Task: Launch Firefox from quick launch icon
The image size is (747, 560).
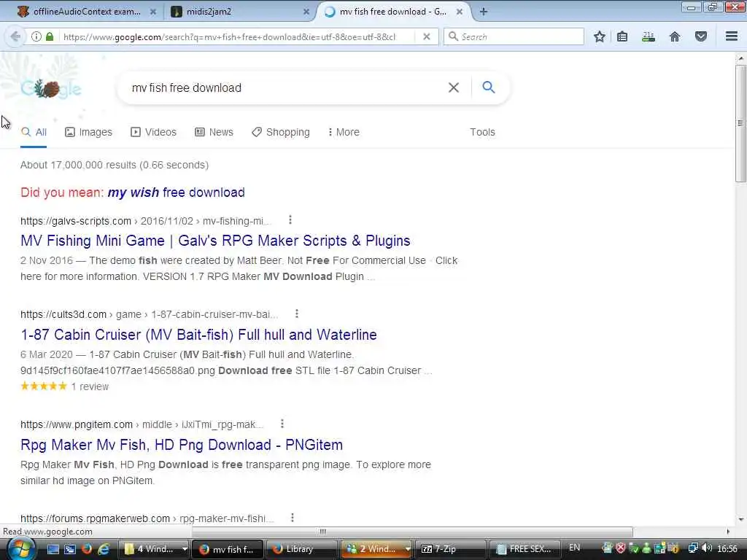Action: pyautogui.click(x=87, y=549)
